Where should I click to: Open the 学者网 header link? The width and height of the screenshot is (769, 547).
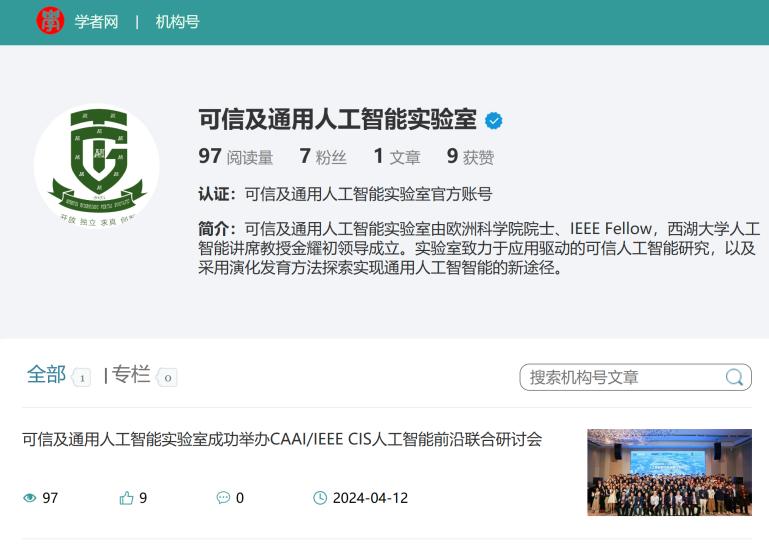[x=97, y=22]
